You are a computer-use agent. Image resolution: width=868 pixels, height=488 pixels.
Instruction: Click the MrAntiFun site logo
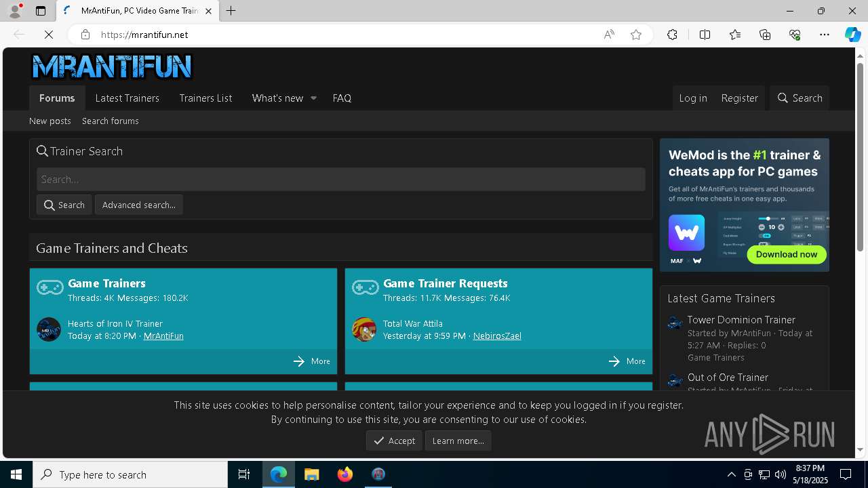click(112, 66)
